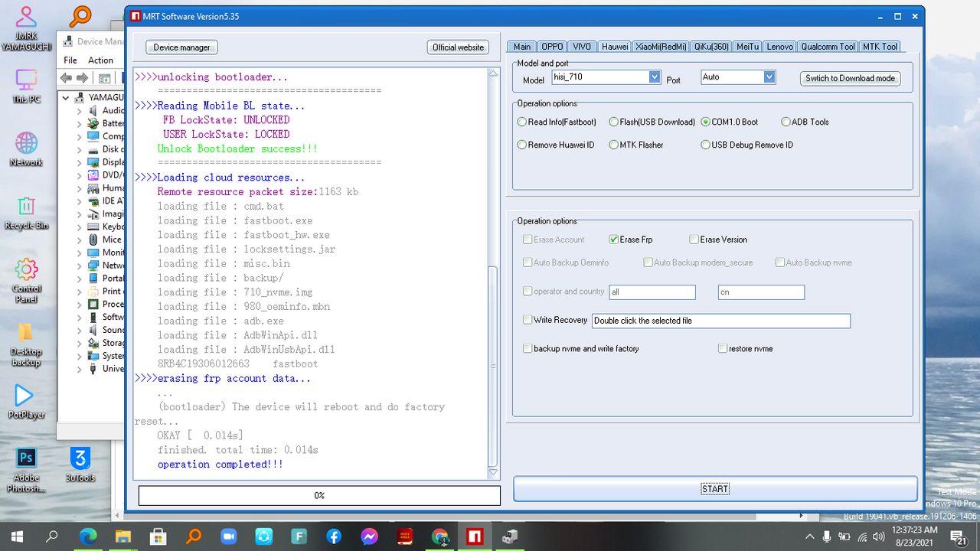
Task: Open Device Manager File menu
Action: click(x=70, y=60)
